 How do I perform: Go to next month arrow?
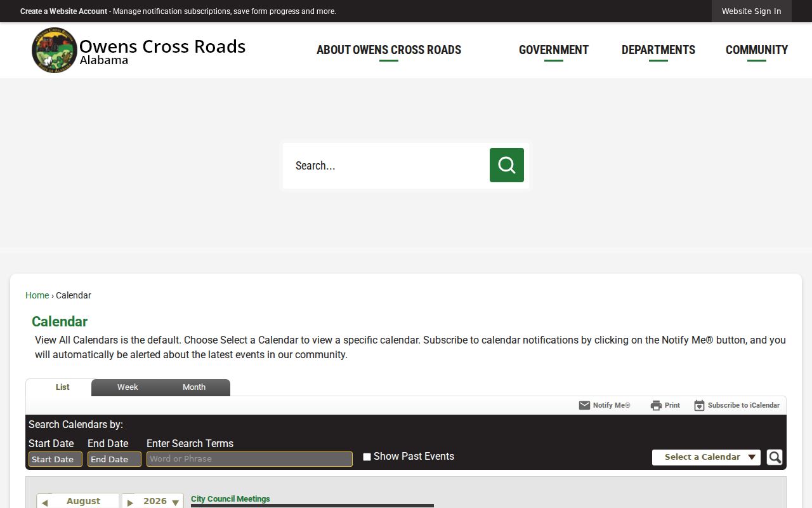click(130, 502)
